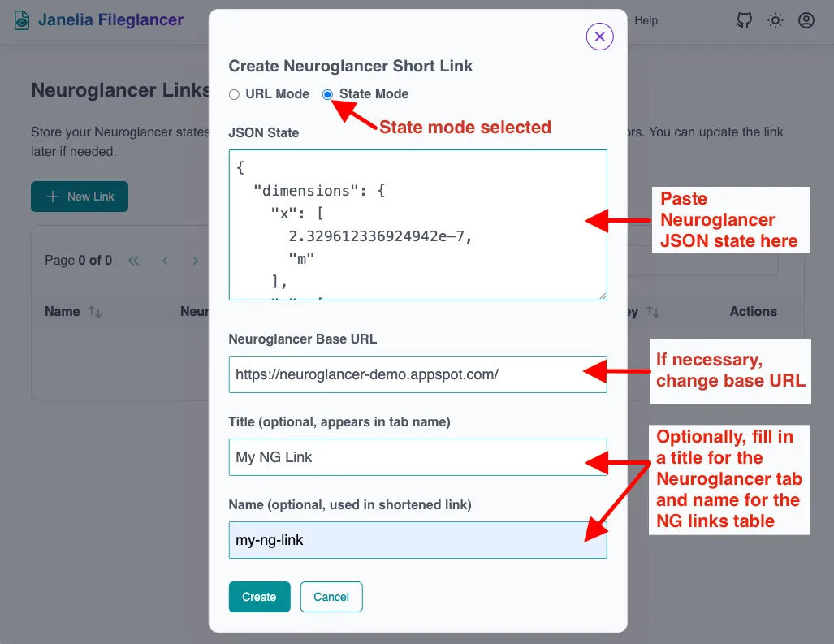
Task: Open the user account icon
Action: click(806, 20)
